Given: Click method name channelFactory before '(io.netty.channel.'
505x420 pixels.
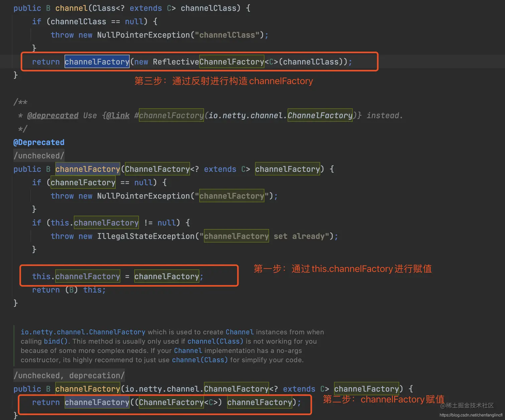Looking at the screenshot, I should click(88, 389).
